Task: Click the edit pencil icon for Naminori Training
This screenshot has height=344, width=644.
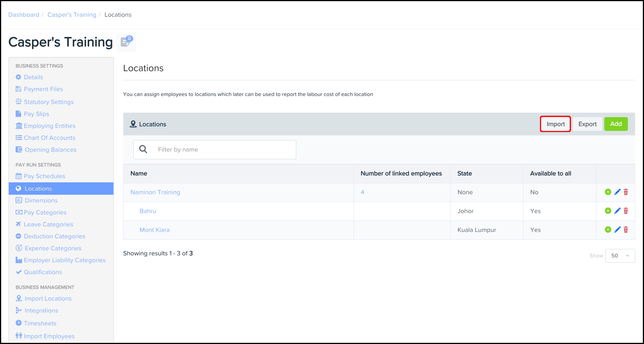Action: point(617,192)
